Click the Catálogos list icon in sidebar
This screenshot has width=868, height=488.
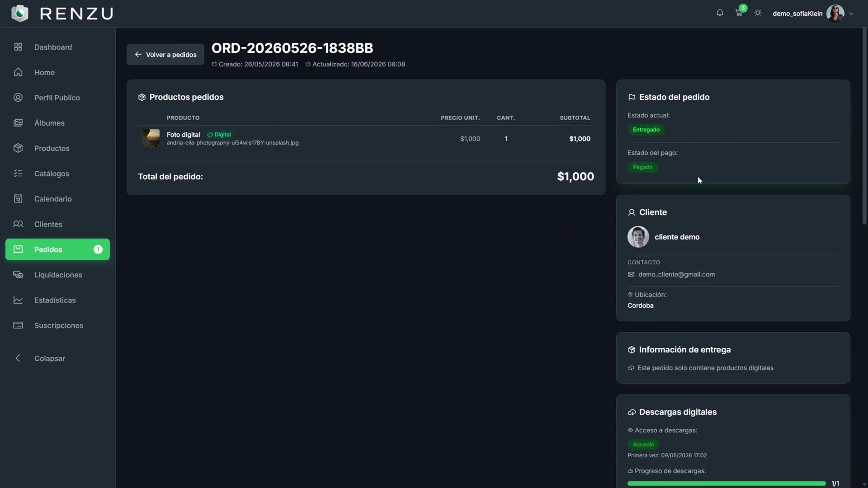tap(18, 174)
